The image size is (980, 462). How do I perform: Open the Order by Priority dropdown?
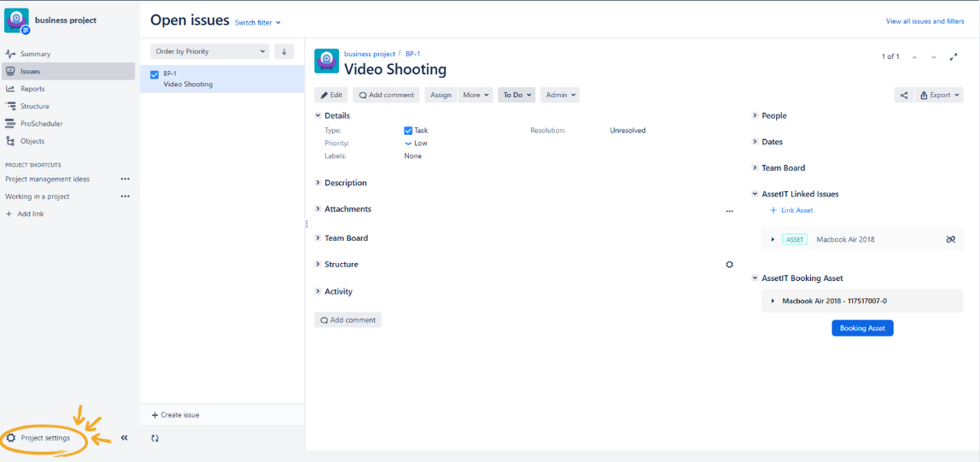(209, 51)
